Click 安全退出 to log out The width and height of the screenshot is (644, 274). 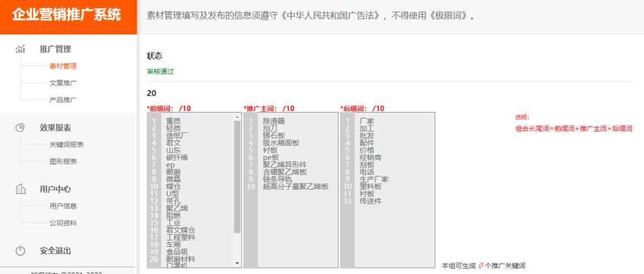[56, 251]
